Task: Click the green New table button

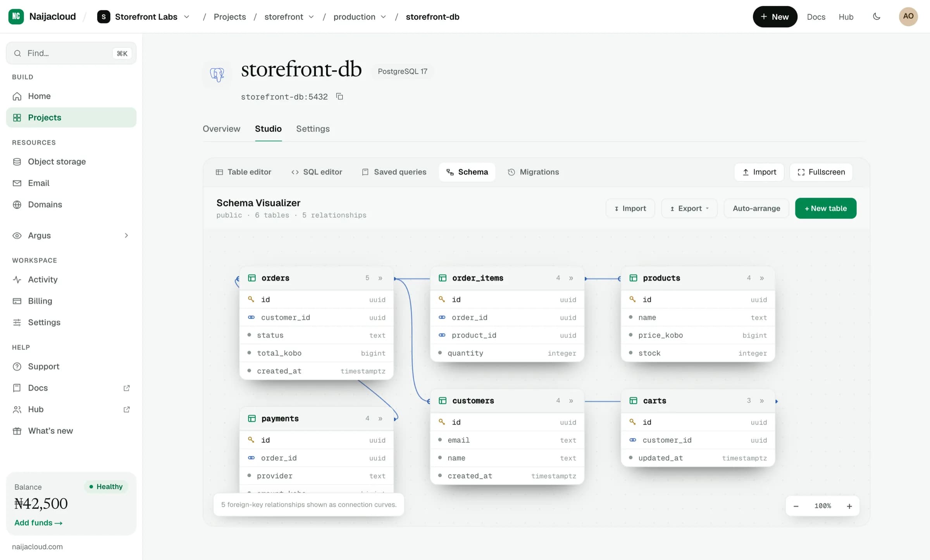Action: pyautogui.click(x=826, y=208)
